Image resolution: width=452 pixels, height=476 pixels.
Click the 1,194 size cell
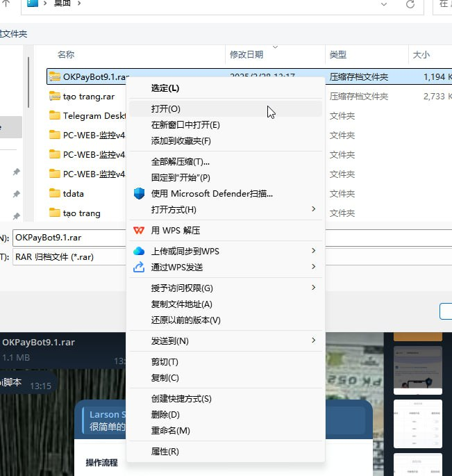point(437,77)
